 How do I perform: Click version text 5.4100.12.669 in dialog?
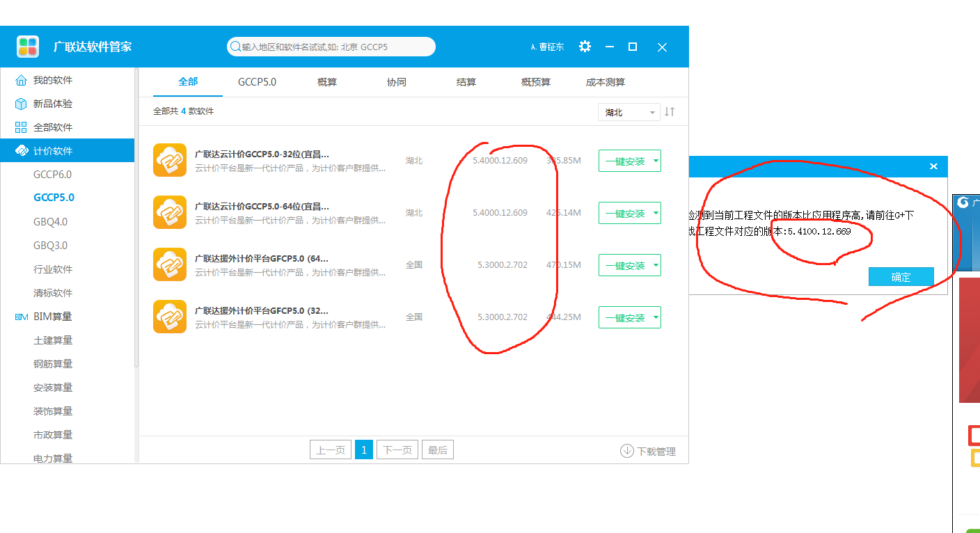819,232
